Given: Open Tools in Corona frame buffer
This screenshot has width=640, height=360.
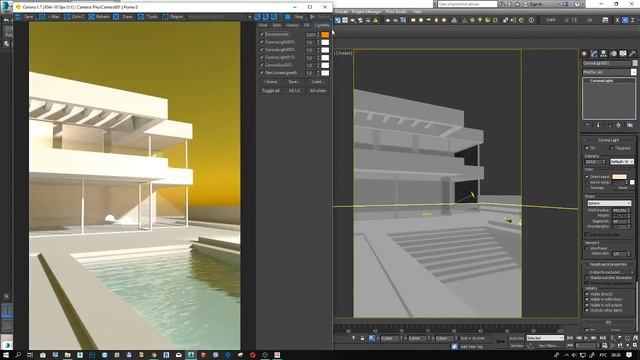Looking at the screenshot, I should click(148, 17).
